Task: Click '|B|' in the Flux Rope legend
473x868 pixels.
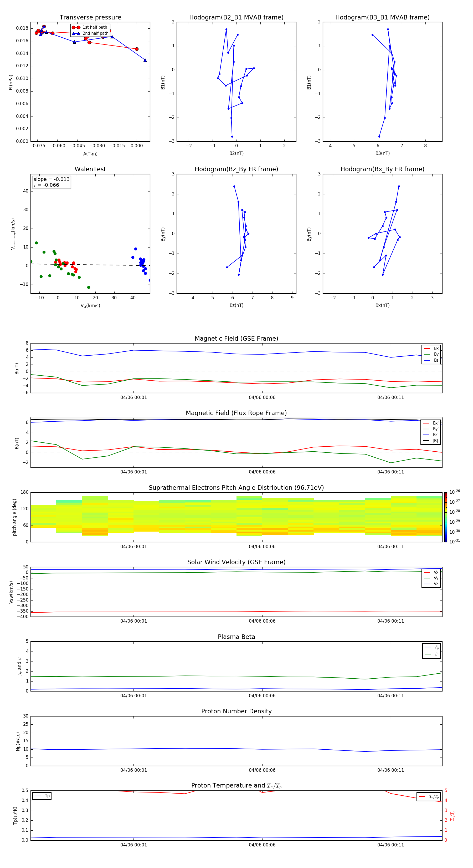Action: pos(436,441)
